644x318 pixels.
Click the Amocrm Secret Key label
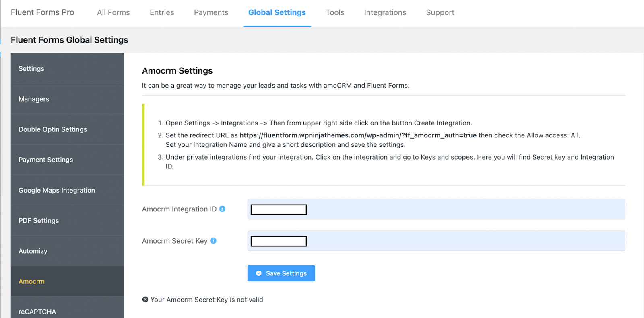tap(175, 241)
